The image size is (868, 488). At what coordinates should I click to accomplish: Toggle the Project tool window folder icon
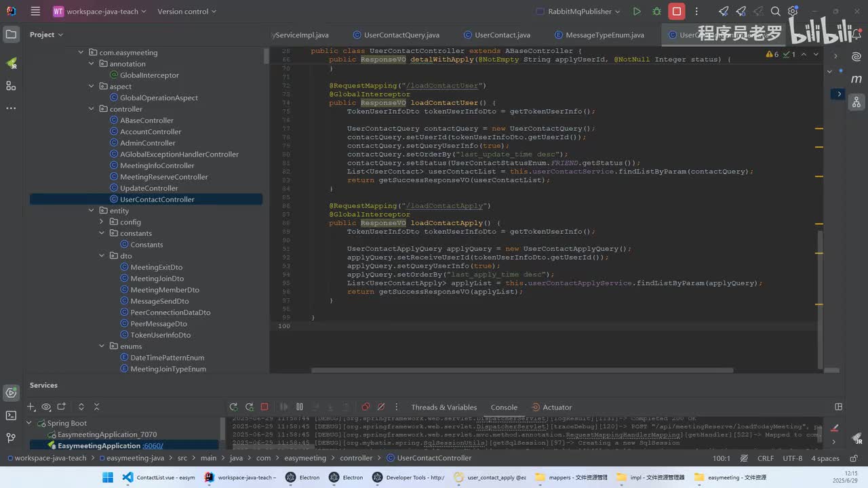point(11,35)
